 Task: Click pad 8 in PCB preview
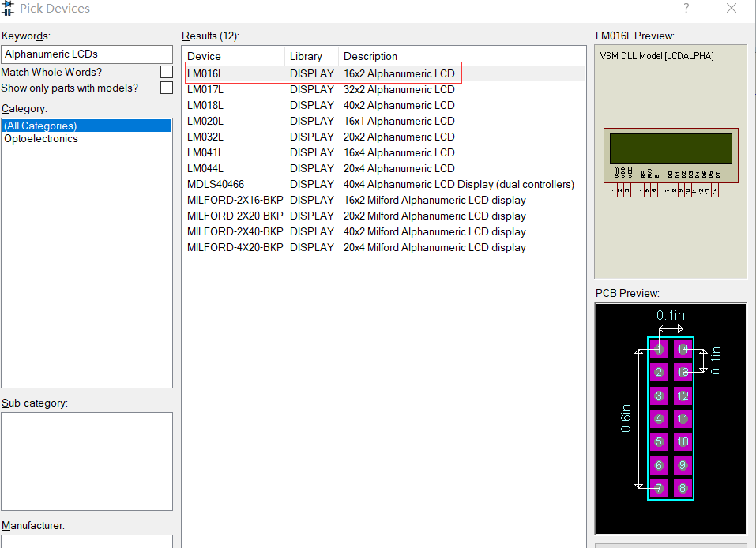pos(683,488)
